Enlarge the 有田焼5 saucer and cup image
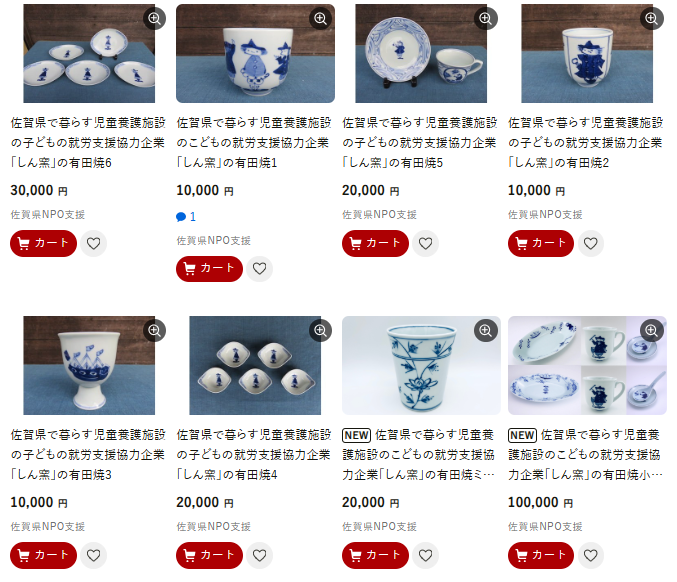This screenshot has height=582, width=677. 486,19
